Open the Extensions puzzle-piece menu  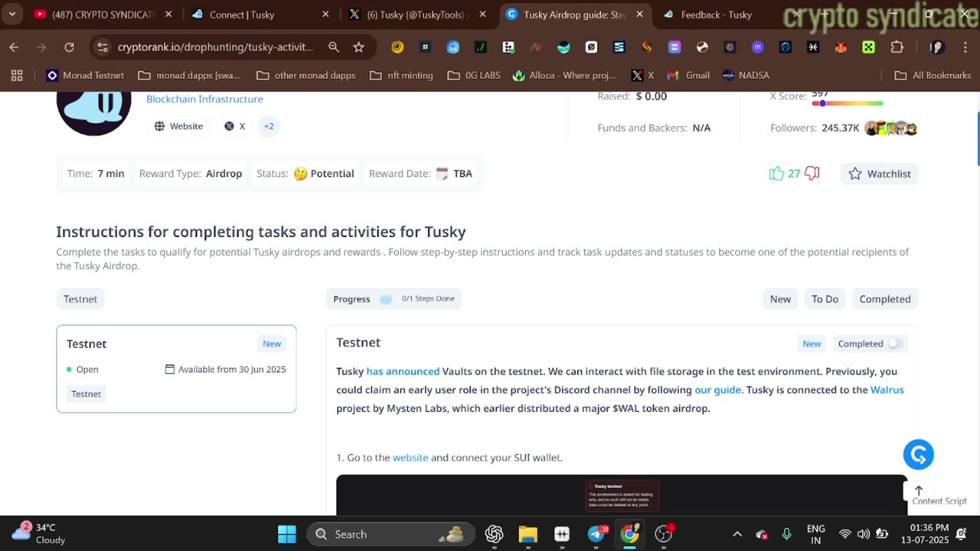897,47
